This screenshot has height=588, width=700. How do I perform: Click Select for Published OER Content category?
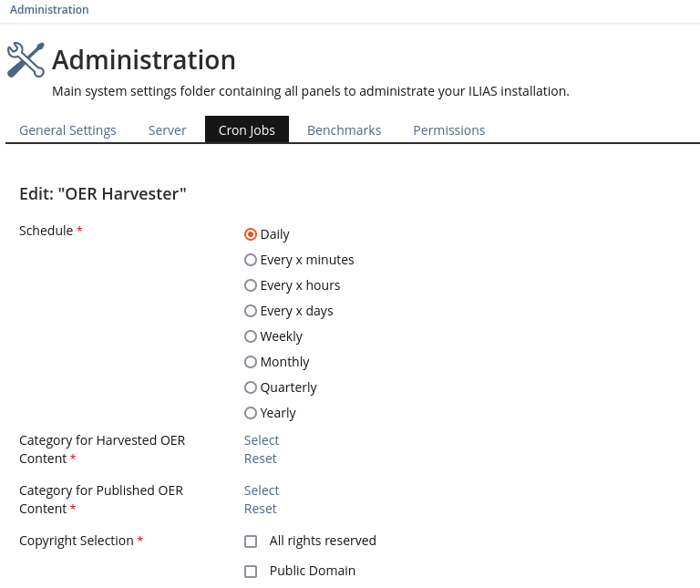tap(262, 490)
